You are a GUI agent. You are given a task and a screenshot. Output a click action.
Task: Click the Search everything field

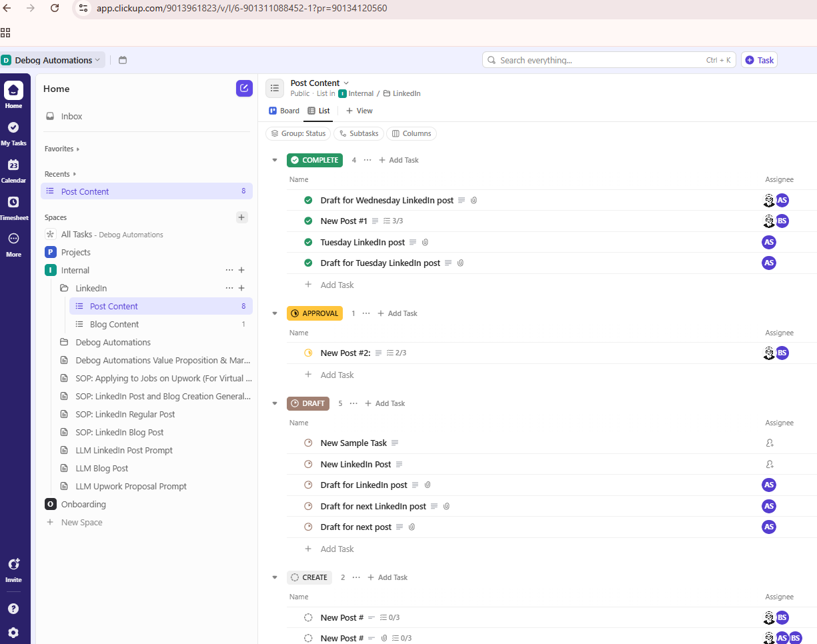tap(609, 60)
